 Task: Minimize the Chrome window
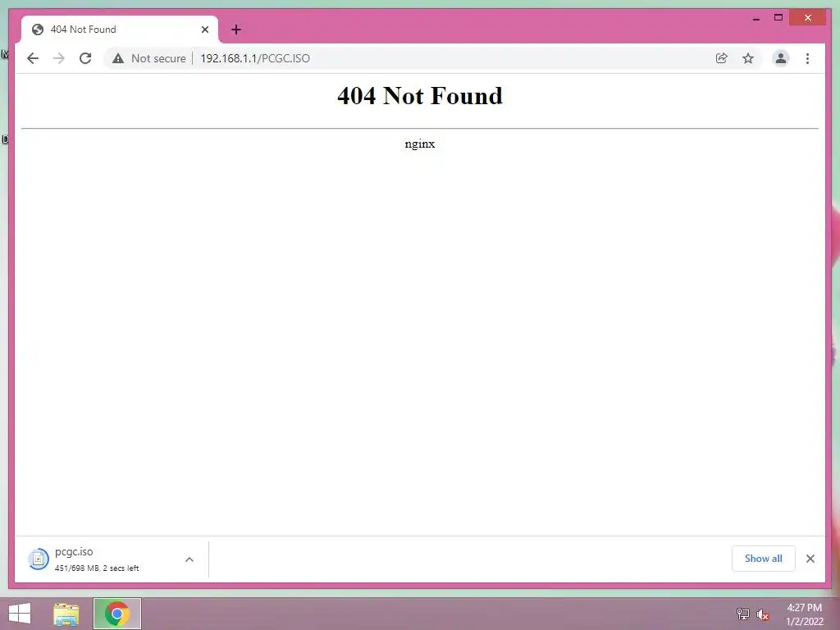click(x=756, y=18)
